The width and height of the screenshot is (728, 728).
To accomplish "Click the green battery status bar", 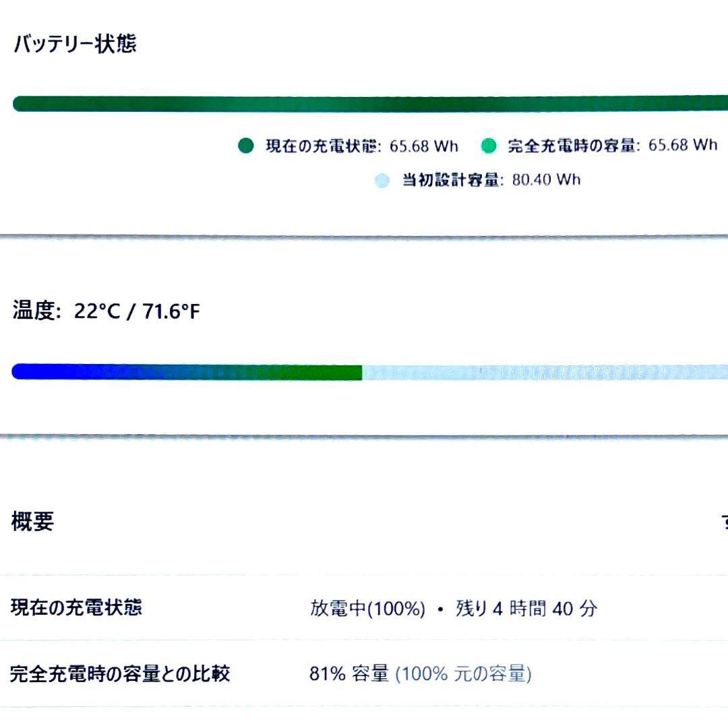I will tap(364, 104).
